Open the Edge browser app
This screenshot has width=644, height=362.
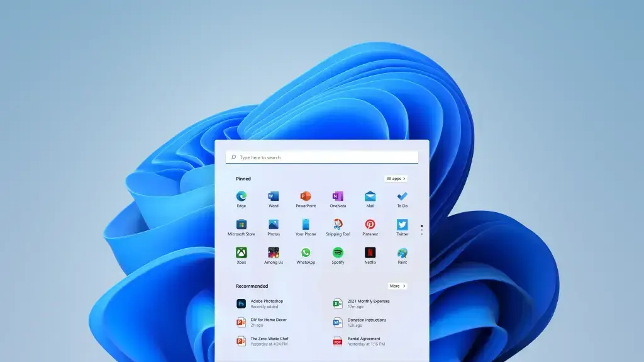click(x=241, y=199)
